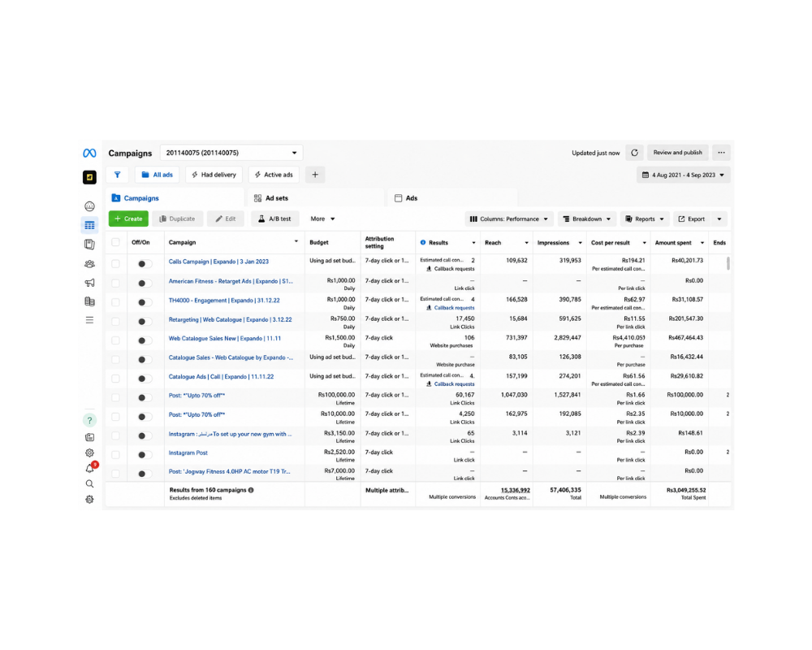The height and width of the screenshot is (650, 812).
Task: Open the Campaign column sort dropdown arrow
Action: [x=296, y=241]
